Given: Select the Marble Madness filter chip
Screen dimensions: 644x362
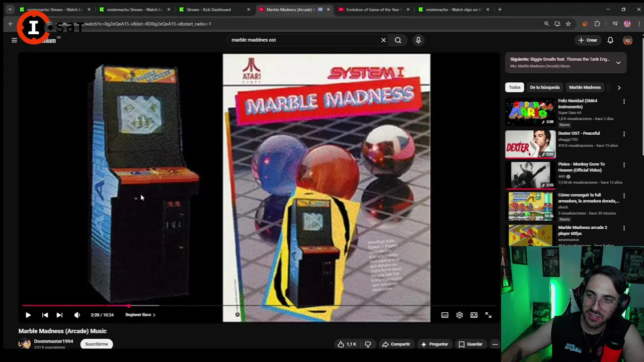Looking at the screenshot, I should pos(585,87).
